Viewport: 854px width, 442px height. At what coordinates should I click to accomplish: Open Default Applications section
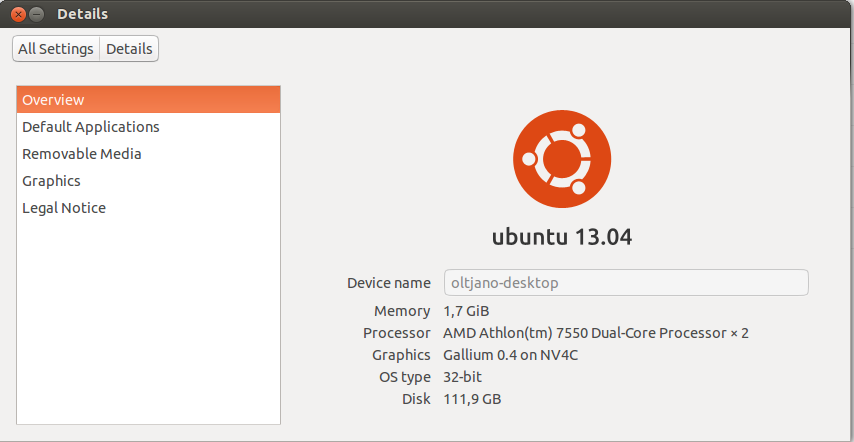pos(148,127)
